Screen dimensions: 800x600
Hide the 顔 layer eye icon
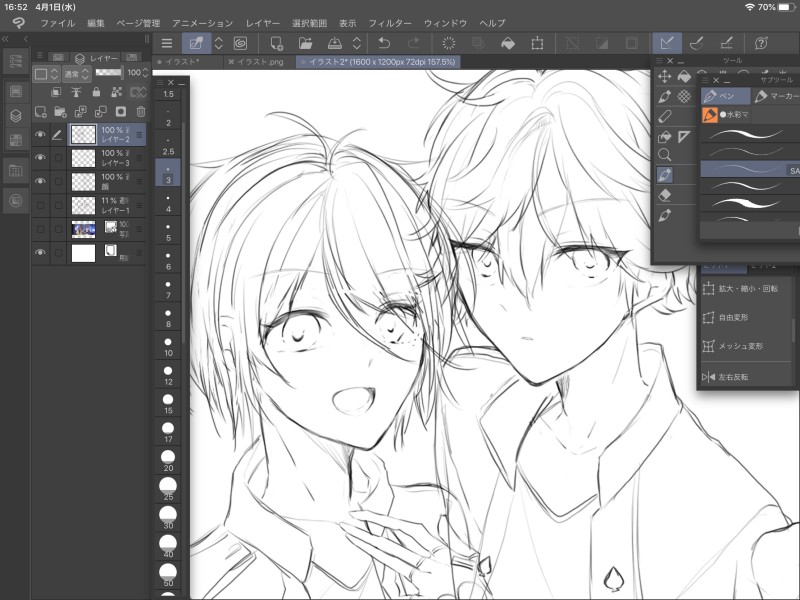tap(40, 181)
